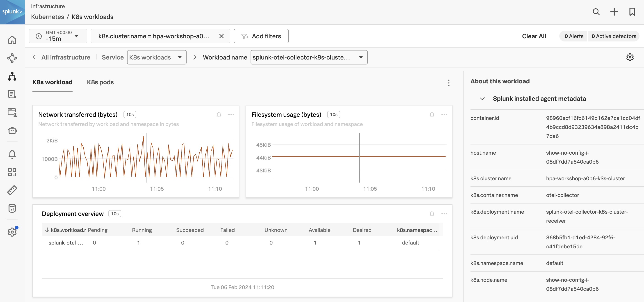644x302 pixels.
Task: Click the Filesystem usage chart alert icon
Action: (431, 114)
